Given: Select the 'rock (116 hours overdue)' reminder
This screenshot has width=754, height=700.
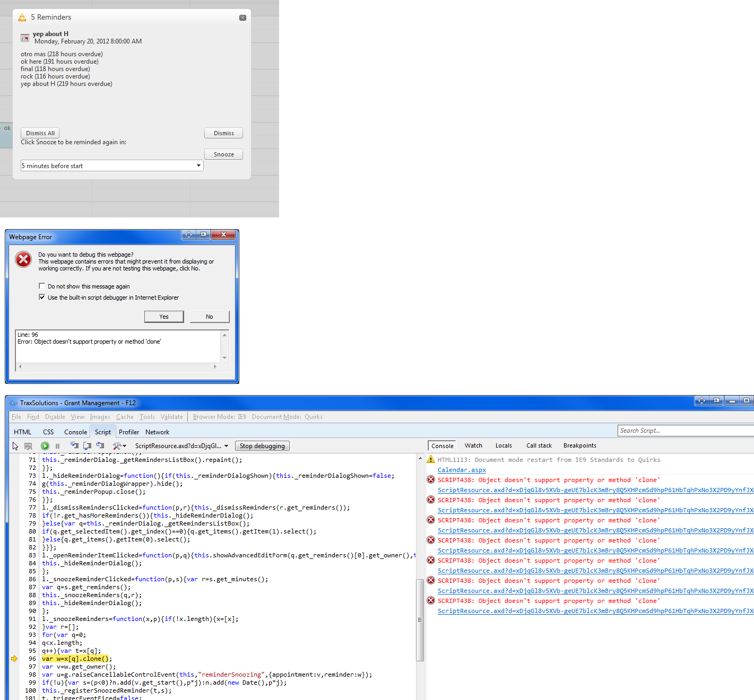Looking at the screenshot, I should 56,76.
